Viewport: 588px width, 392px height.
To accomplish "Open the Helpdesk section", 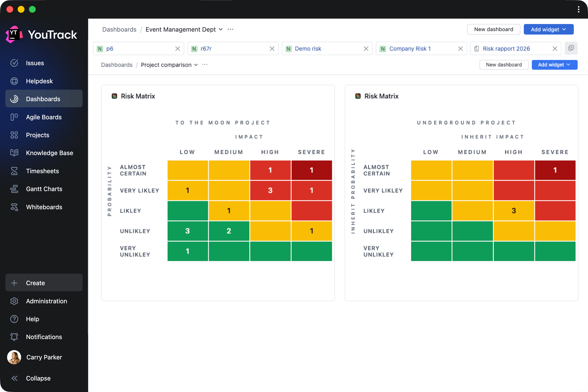I will [x=39, y=81].
